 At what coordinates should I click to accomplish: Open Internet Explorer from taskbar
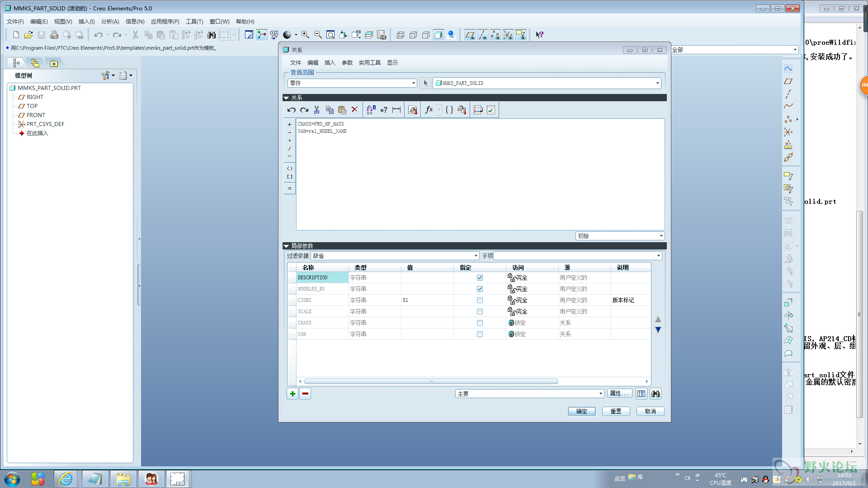pos(66,479)
